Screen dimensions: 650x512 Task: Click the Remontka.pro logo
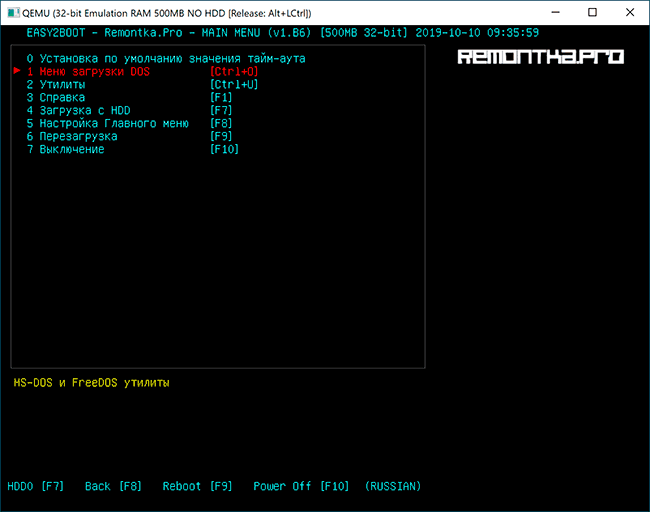541,57
